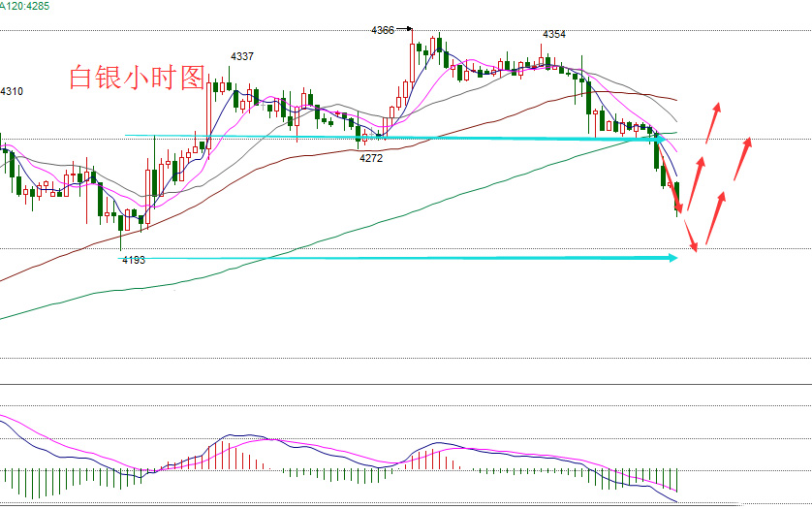Click the 4337 price label

(241, 56)
